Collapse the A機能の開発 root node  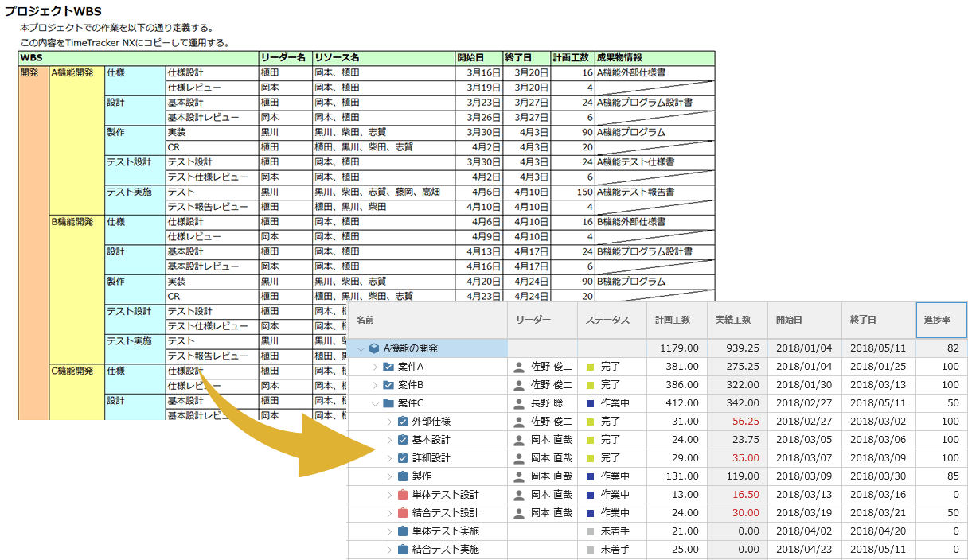(x=361, y=348)
